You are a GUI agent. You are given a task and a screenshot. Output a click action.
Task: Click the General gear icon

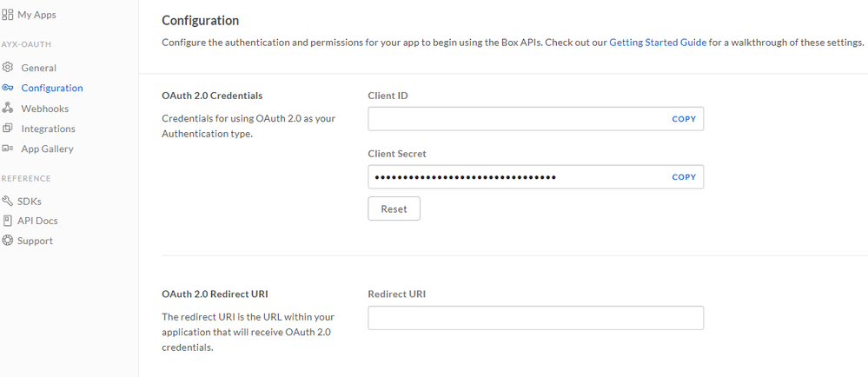pos(8,68)
